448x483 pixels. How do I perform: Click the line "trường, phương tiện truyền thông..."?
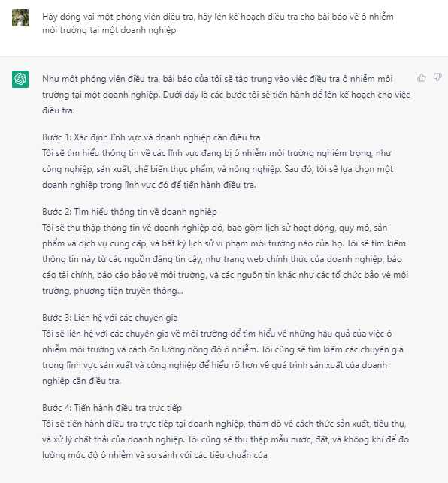113,291
